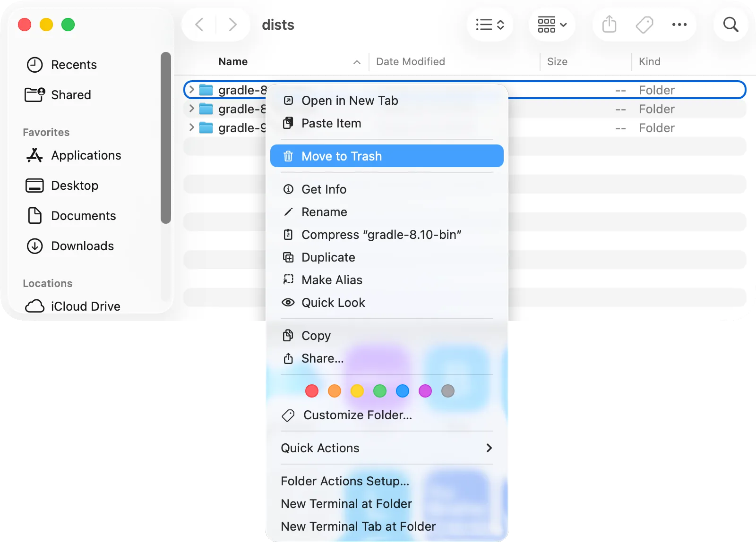756x542 pixels.
Task: Choose Get Info from the menu
Action: click(x=387, y=189)
